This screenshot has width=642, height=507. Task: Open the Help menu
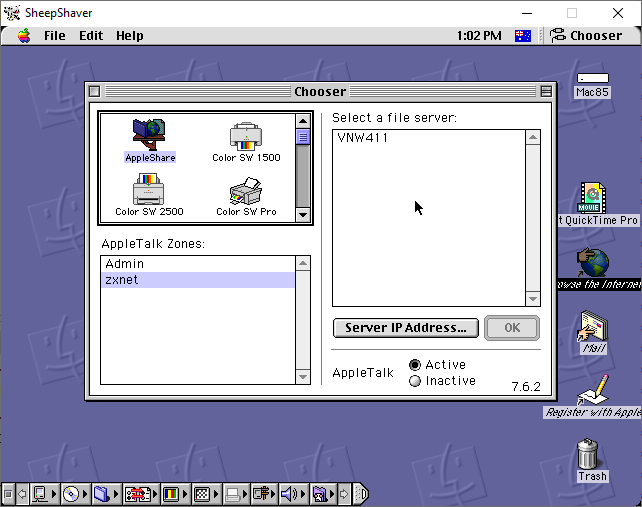coord(129,36)
